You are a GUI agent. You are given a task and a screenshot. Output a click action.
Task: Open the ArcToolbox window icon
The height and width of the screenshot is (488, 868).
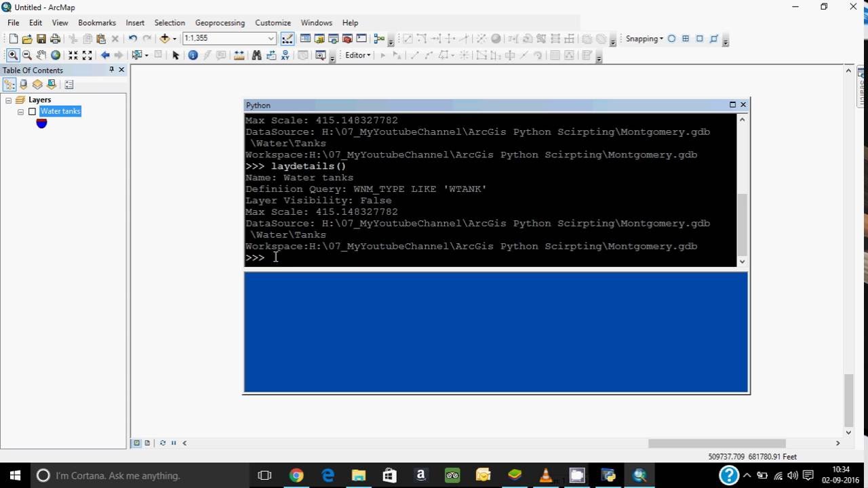(x=347, y=39)
